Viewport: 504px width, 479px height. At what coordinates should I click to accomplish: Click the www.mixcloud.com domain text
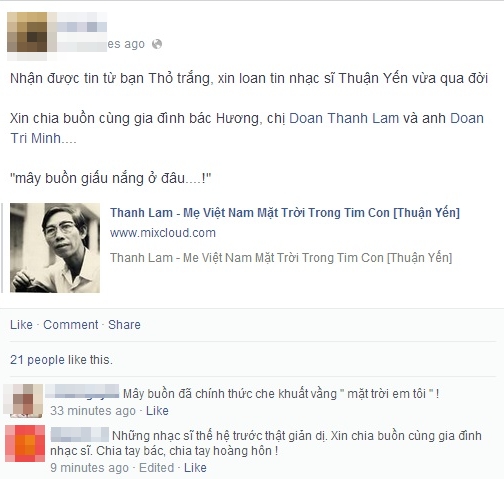tap(163, 233)
